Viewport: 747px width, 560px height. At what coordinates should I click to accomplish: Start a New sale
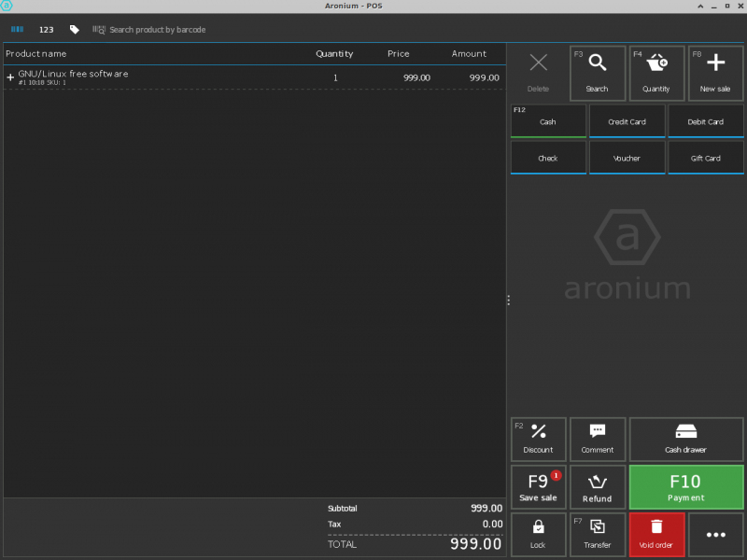pos(715,73)
